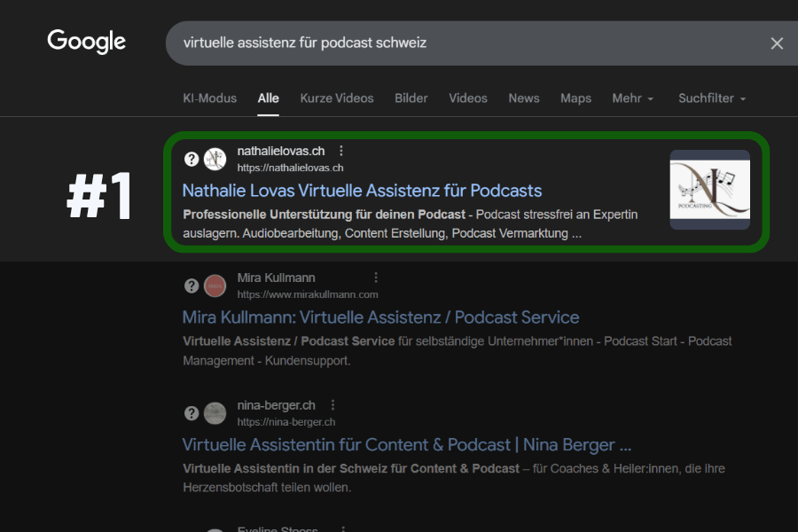This screenshot has height=532, width=798.
Task: Go to the Maps tab
Action: pyautogui.click(x=575, y=98)
